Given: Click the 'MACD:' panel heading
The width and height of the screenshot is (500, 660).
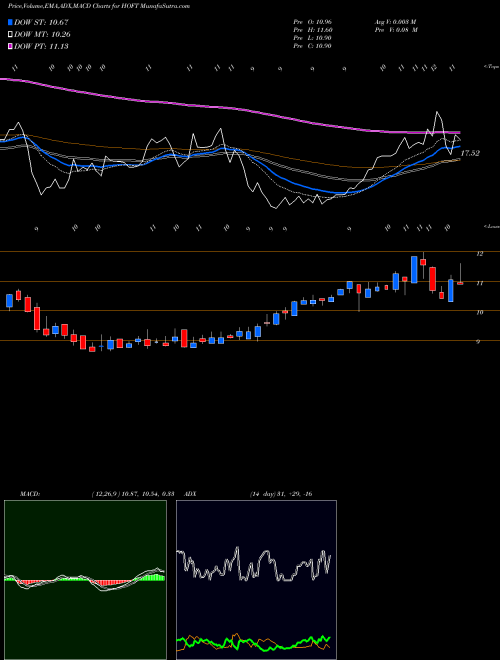Looking at the screenshot, I should (x=29, y=494).
